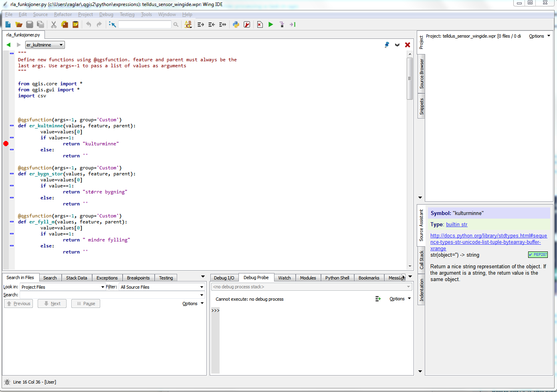The width and height of the screenshot is (557, 392).
Task: Open the Tools menu
Action: pyautogui.click(x=146, y=14)
